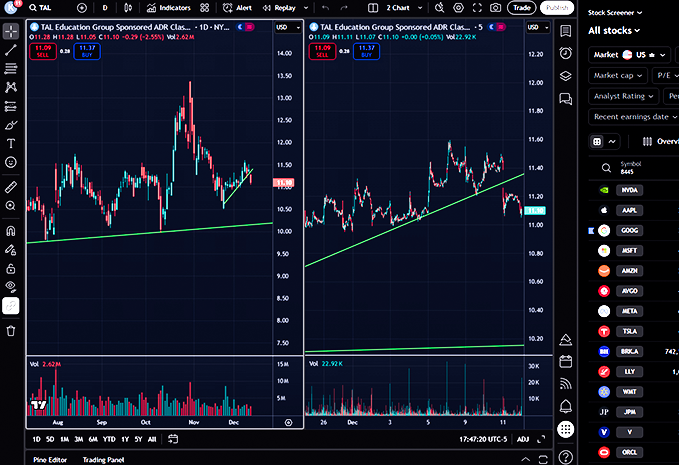Open the Alert creation dialog
Viewport: 679px width, 465px height.
tap(238, 7)
